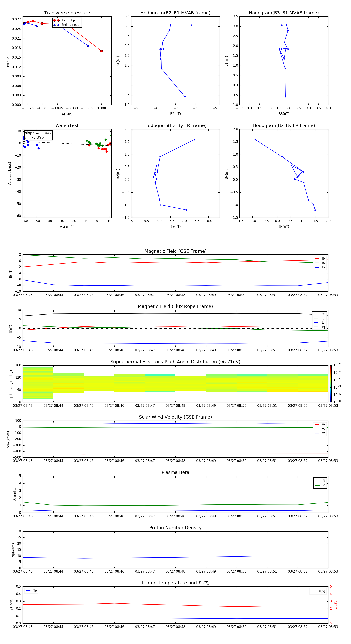The width and height of the screenshot is (351, 644).
Task: Select the Tp legend entry
Action: [x=31, y=591]
